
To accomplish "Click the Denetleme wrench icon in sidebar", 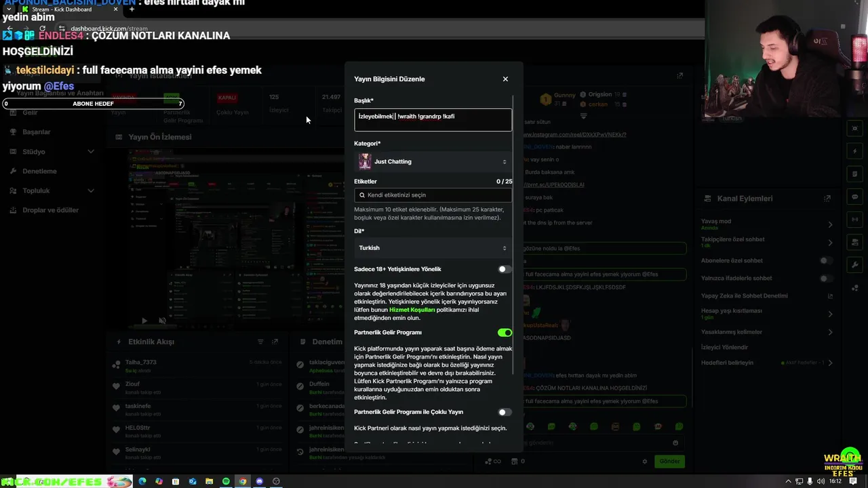I will [13, 171].
